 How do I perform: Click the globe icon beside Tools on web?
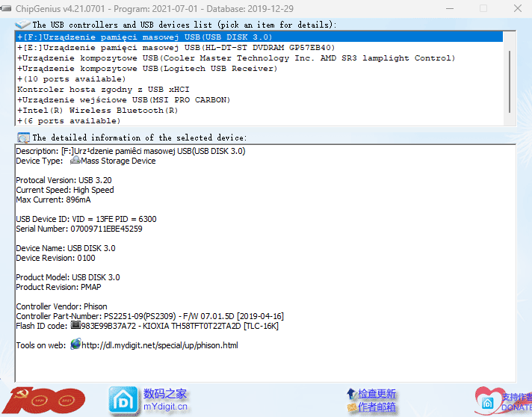click(75, 344)
